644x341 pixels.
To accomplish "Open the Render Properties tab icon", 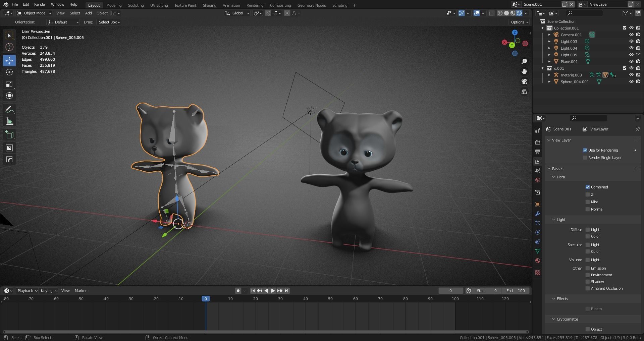I will [x=538, y=142].
